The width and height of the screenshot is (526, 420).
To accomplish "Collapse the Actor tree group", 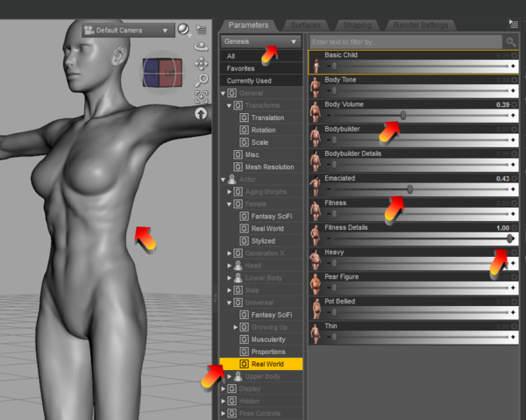I will click(223, 180).
